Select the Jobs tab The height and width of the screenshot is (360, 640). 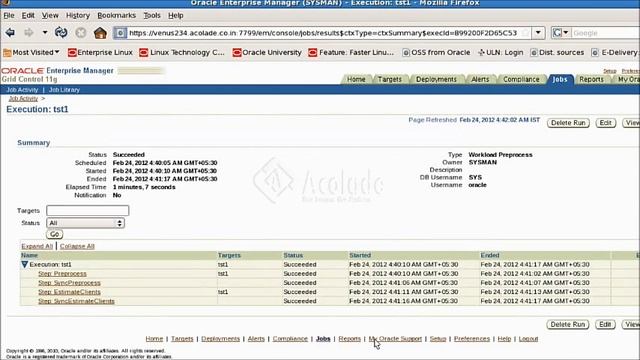[560, 79]
